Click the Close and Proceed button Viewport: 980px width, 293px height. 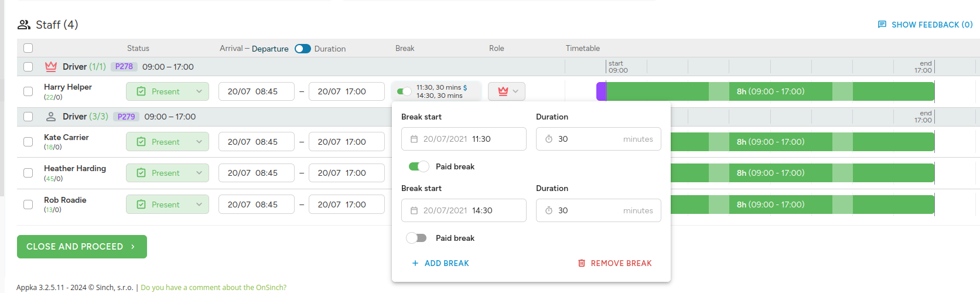(x=82, y=247)
